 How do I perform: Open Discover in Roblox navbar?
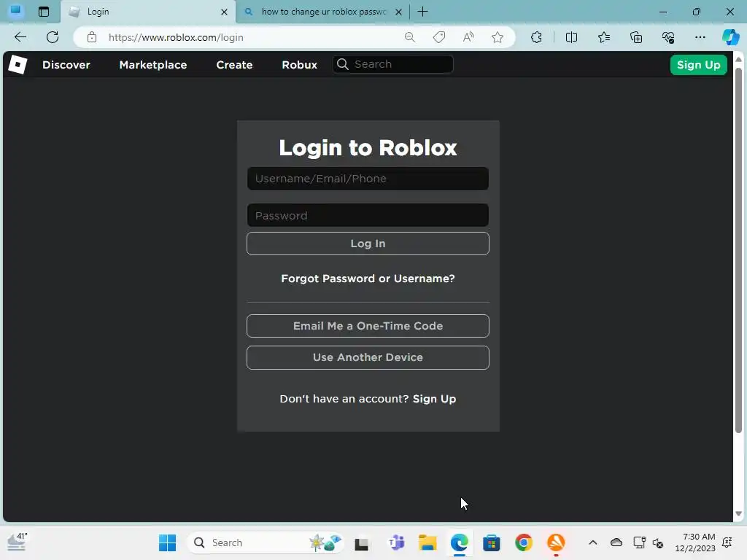pyautogui.click(x=66, y=65)
